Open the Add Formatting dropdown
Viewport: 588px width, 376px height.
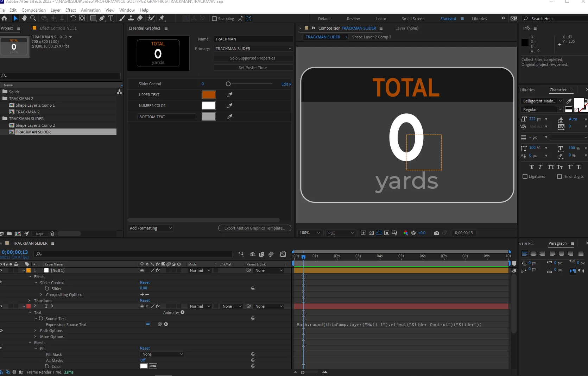tap(151, 228)
